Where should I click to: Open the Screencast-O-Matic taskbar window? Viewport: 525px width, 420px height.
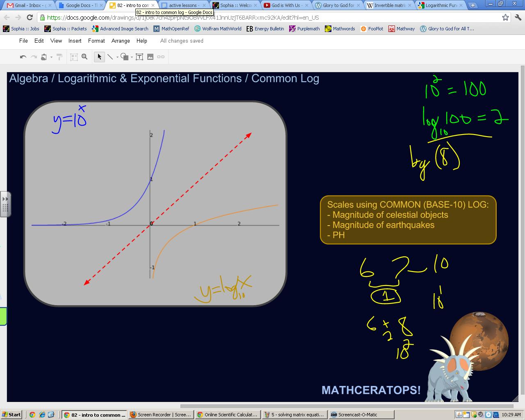(361, 415)
